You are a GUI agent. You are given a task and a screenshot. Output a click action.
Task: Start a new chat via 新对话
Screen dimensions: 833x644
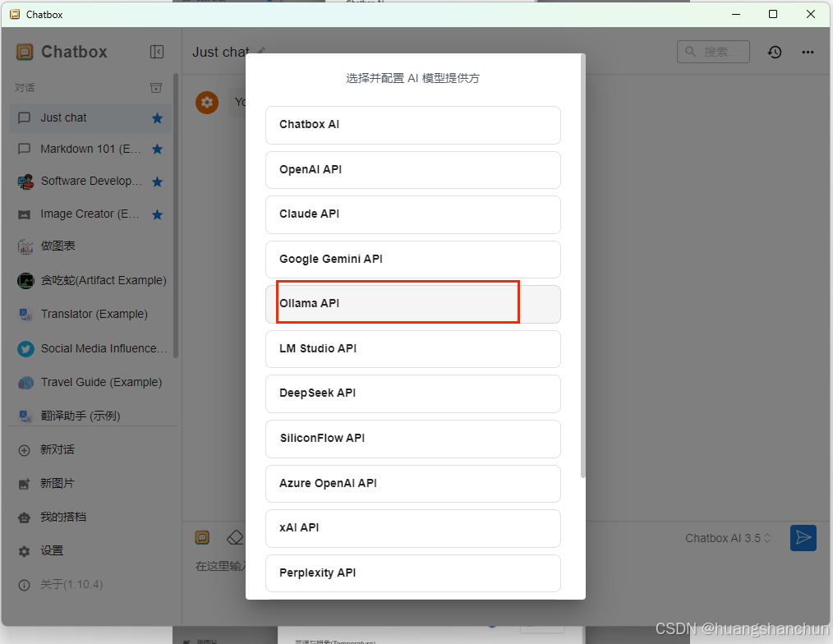[x=90, y=450]
